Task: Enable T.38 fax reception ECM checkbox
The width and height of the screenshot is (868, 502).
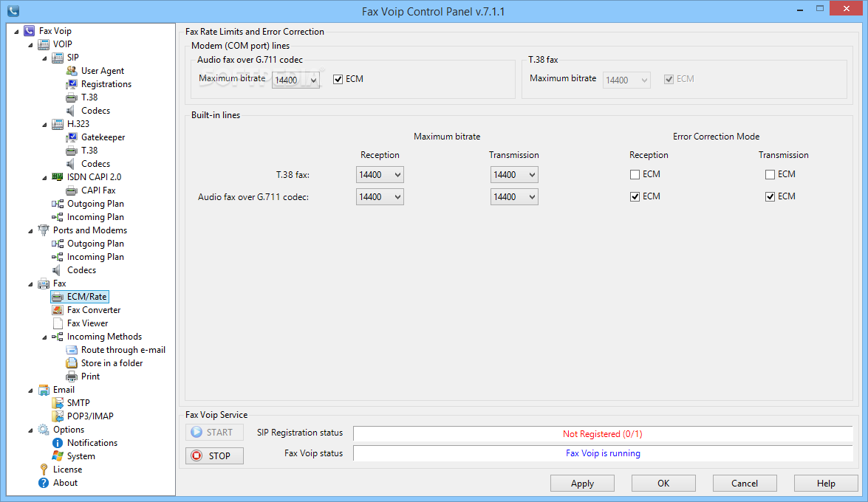Action: (635, 174)
